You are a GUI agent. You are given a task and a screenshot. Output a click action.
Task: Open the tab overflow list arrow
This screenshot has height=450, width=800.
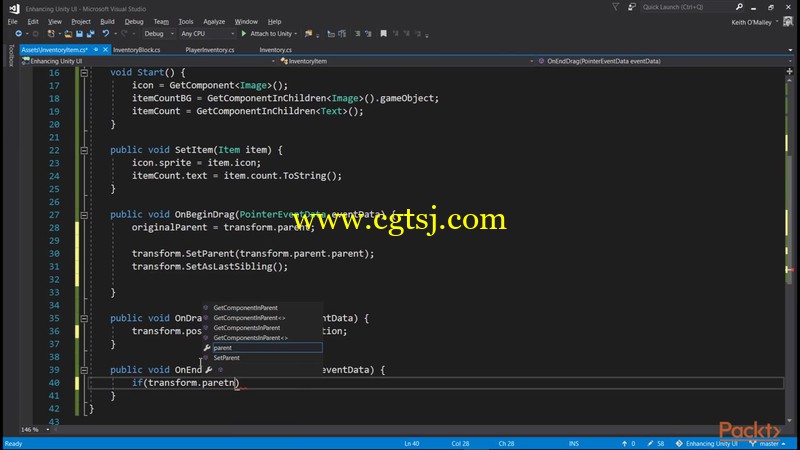pos(790,50)
